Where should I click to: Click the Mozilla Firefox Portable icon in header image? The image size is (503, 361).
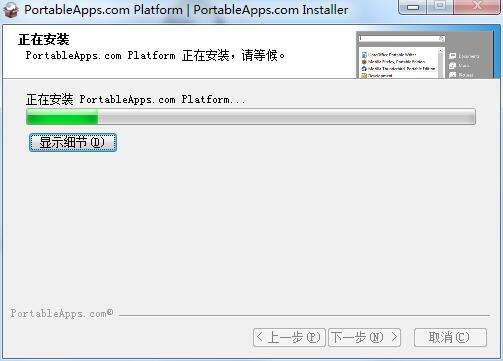pos(364,62)
